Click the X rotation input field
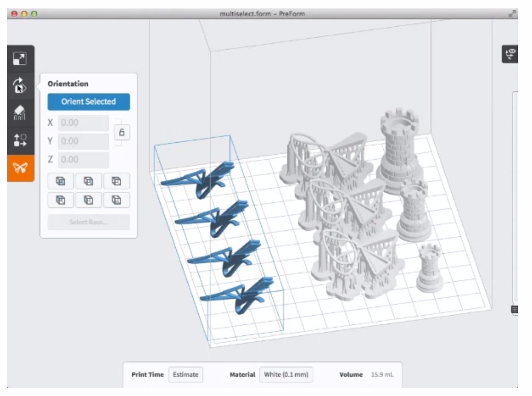 click(83, 123)
